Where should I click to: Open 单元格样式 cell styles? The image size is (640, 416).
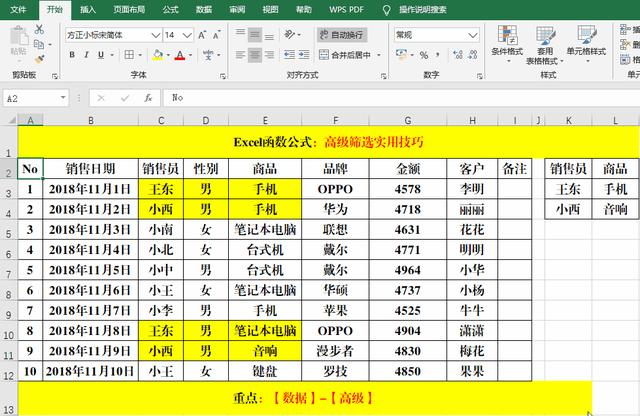coord(587,44)
